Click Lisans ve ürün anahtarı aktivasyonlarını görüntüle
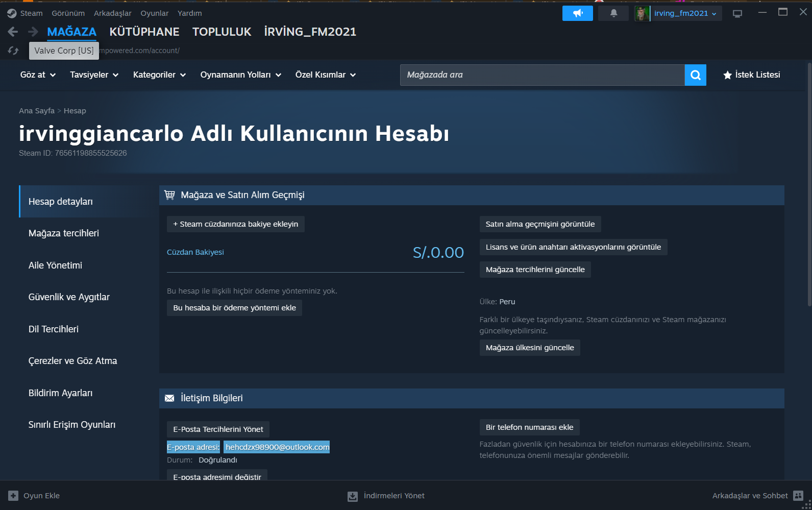 tap(573, 247)
